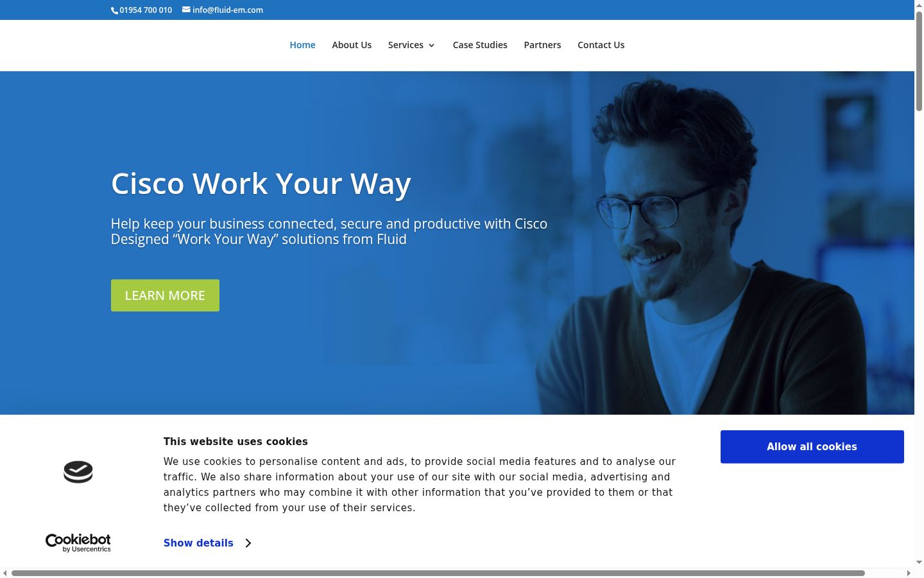Click the scroll-up arrow of the vertical scrollbar
924x578 pixels.
coord(919,4)
